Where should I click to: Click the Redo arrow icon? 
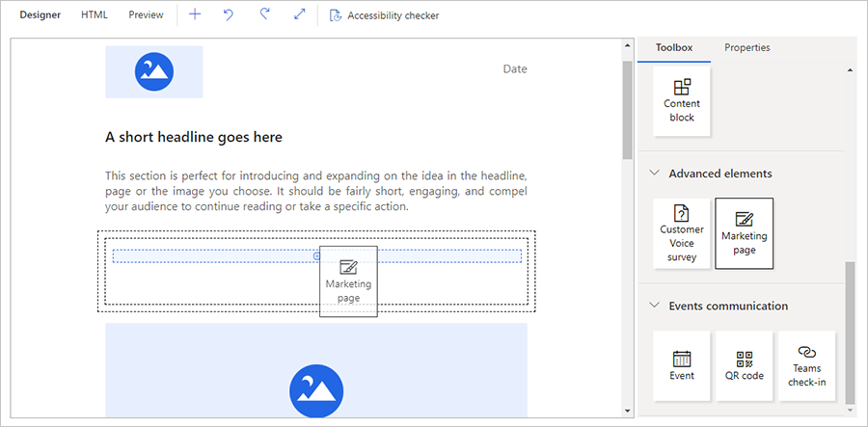pyautogui.click(x=263, y=15)
